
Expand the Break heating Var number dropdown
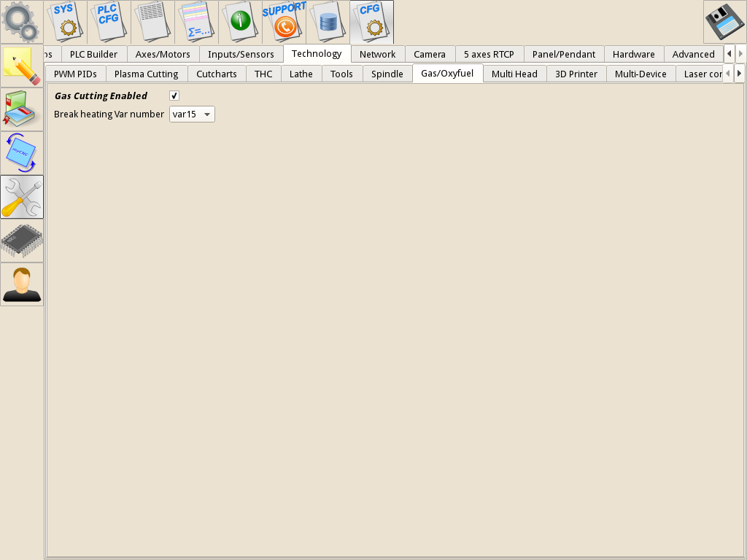click(x=192, y=114)
